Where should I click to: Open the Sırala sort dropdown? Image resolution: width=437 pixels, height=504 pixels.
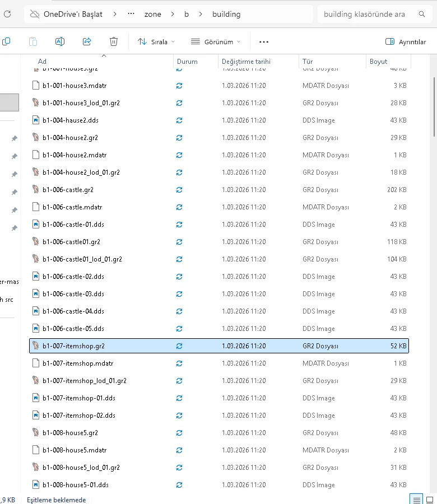pos(156,42)
